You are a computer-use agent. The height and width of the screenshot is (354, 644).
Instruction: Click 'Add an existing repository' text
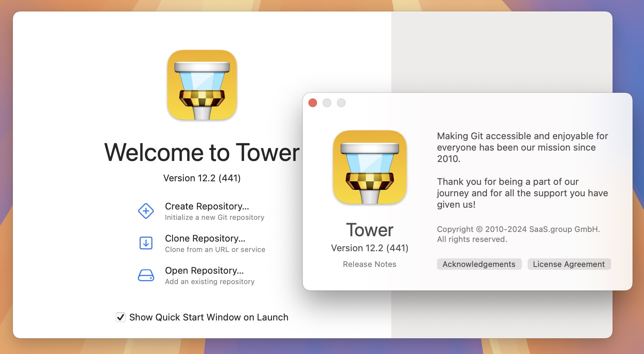[x=210, y=282]
